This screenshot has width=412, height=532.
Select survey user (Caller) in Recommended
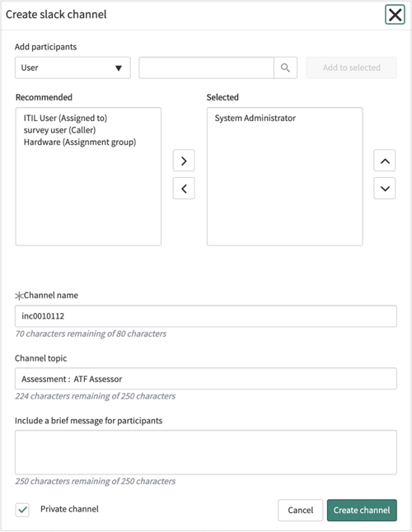click(59, 130)
